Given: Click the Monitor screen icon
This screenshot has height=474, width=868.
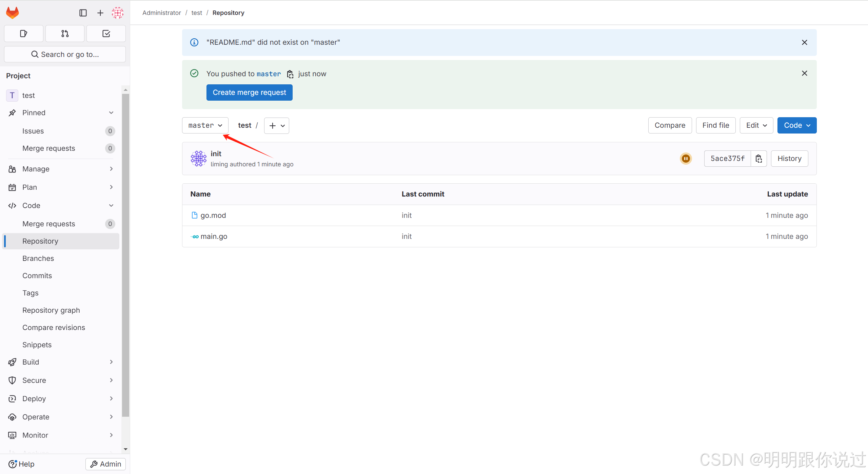Looking at the screenshot, I should (12, 435).
